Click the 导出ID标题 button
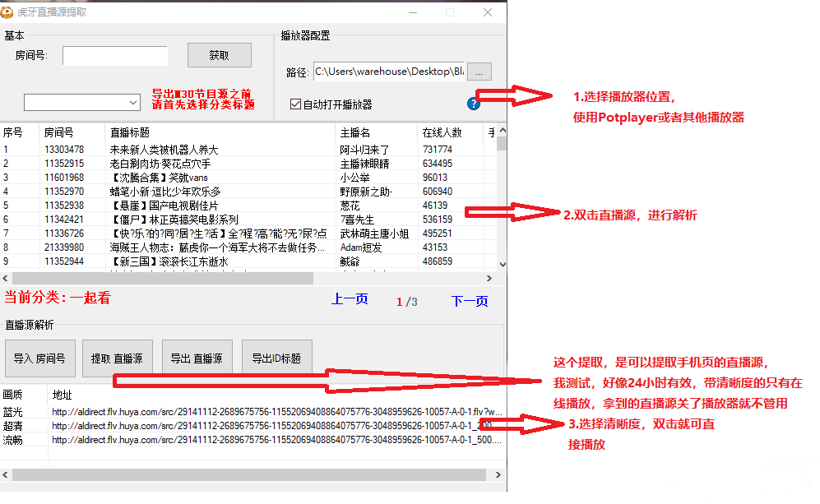The height and width of the screenshot is (504, 820). [276, 358]
